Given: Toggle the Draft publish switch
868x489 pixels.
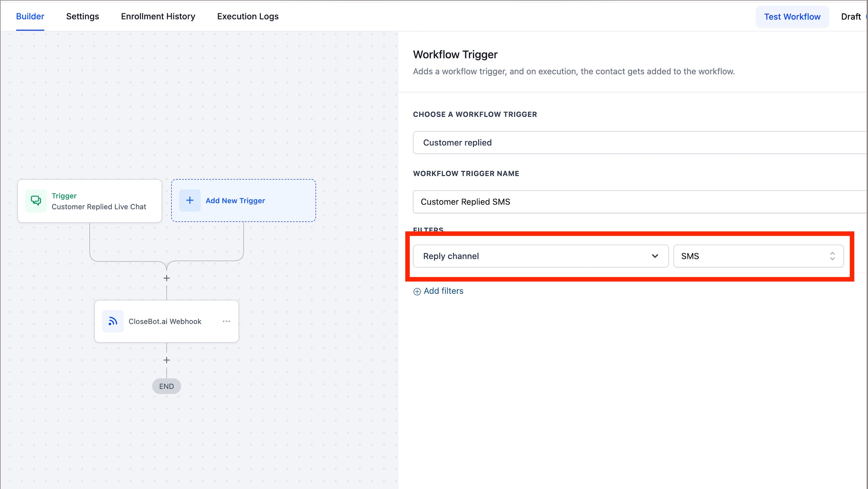Looking at the screenshot, I should coord(865,17).
